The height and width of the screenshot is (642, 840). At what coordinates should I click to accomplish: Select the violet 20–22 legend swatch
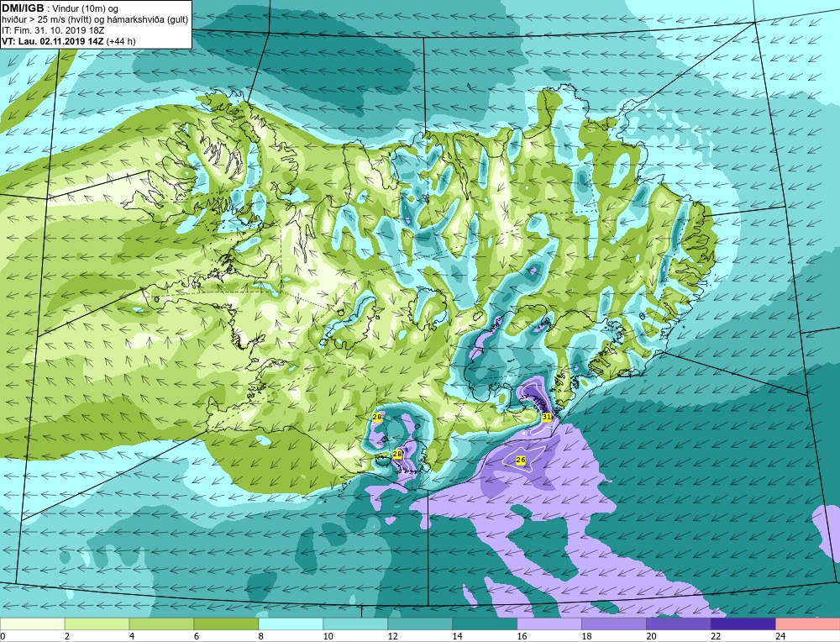tap(678, 624)
